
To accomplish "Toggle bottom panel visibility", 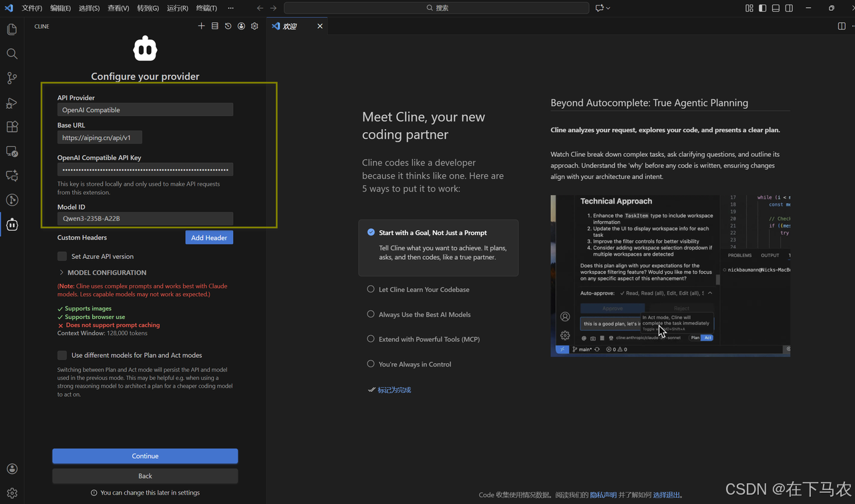I will (x=776, y=8).
